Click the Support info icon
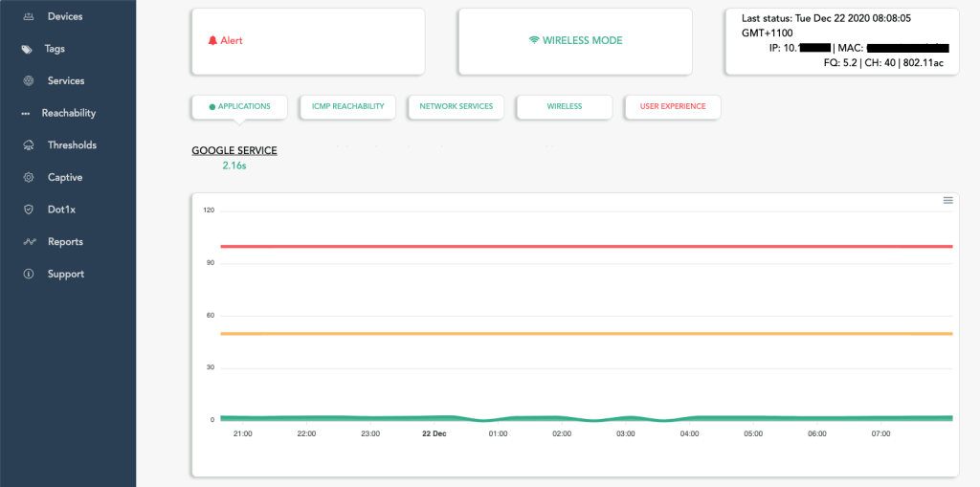Viewport: 980px width, 487px height. click(x=28, y=275)
